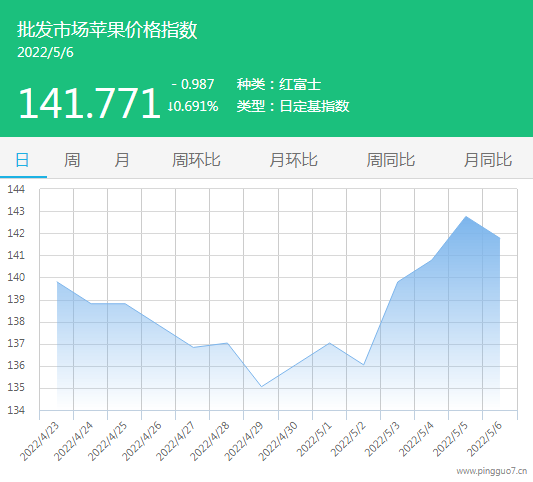Click the 2022/5/1 x-axis date label
The image size is (533, 482).
click(314, 440)
